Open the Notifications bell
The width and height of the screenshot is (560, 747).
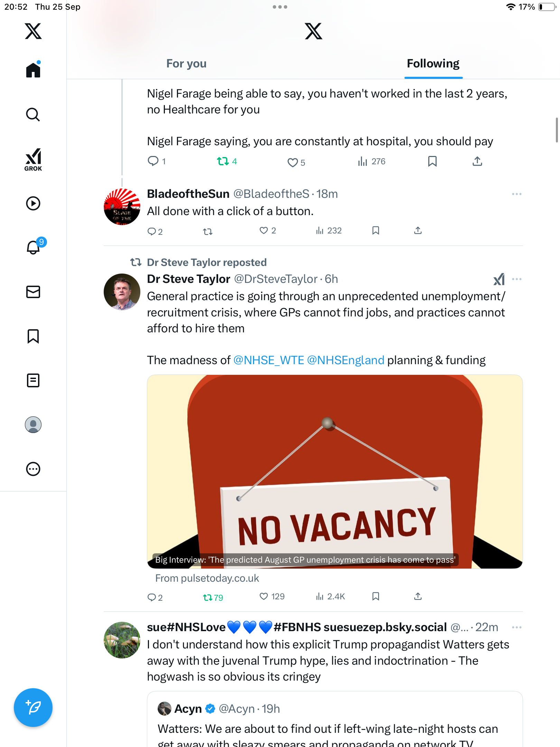(x=33, y=248)
